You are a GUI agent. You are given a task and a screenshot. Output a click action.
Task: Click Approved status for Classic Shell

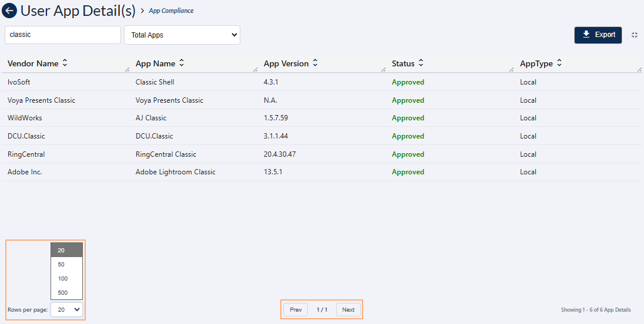(x=408, y=82)
